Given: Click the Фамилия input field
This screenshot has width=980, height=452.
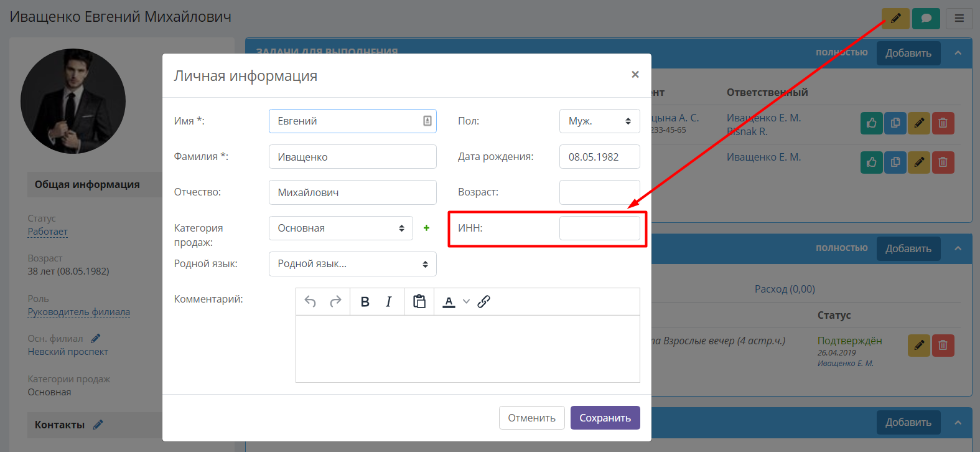Looking at the screenshot, I should 353,157.
